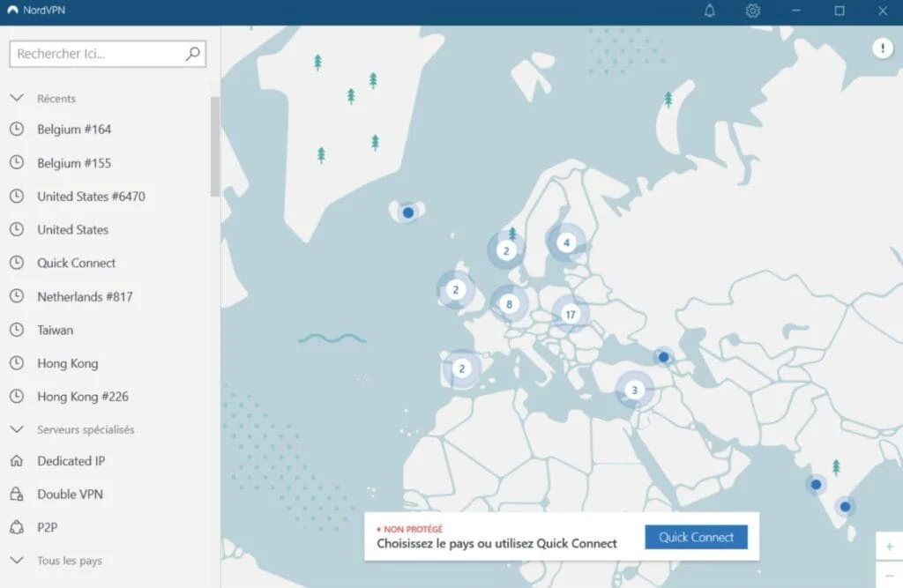Zoom in the map with plus button
This screenshot has height=588, width=903.
(889, 546)
